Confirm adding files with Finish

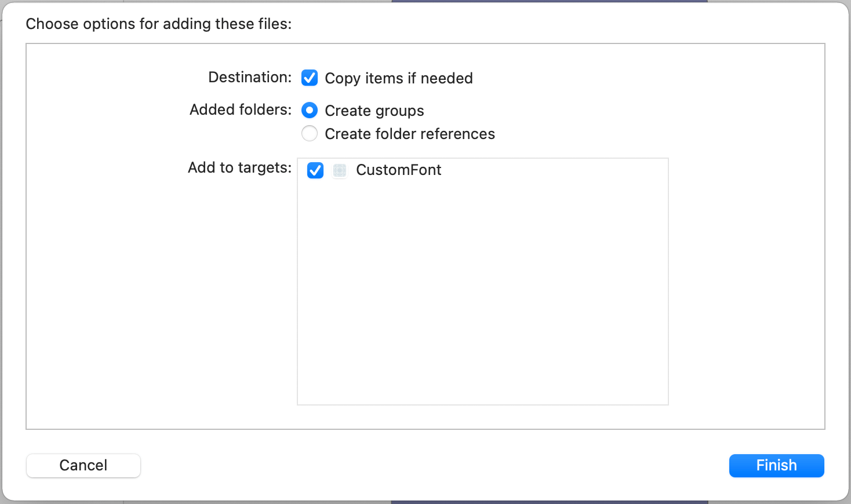[x=776, y=465]
